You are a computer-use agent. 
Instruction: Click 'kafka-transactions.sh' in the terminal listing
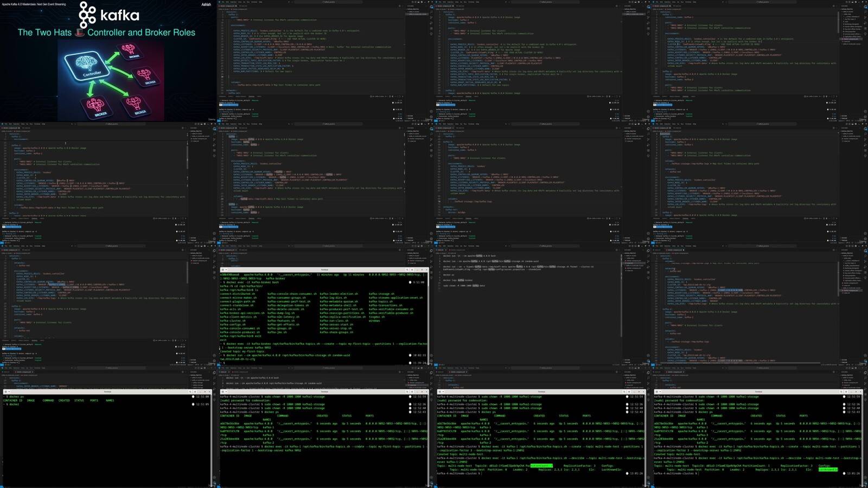coord(386,305)
